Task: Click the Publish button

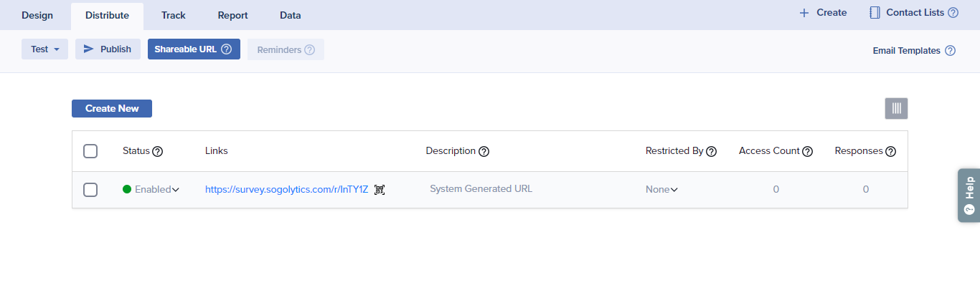Action: click(x=108, y=49)
